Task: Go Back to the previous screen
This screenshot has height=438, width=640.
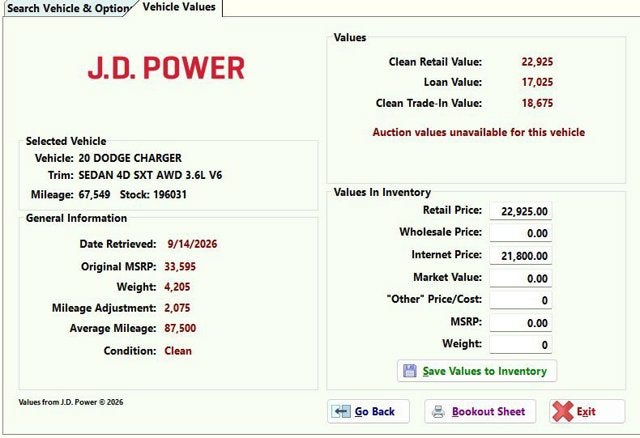Action: pyautogui.click(x=368, y=411)
